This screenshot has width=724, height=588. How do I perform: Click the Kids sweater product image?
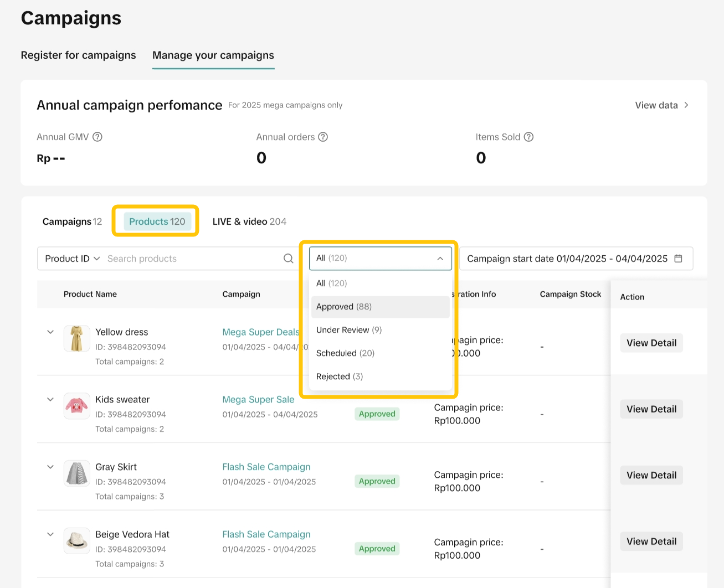[76, 406]
